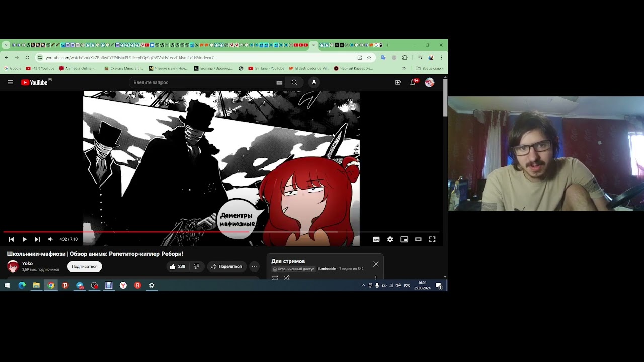Viewport: 644px width, 362px height.
Task: Open more actions menu next to Поделиться
Action: [254, 266]
